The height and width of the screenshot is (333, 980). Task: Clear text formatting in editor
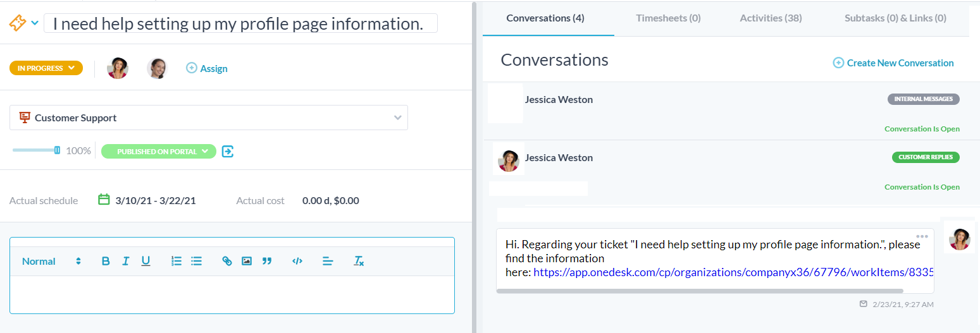coord(359,261)
